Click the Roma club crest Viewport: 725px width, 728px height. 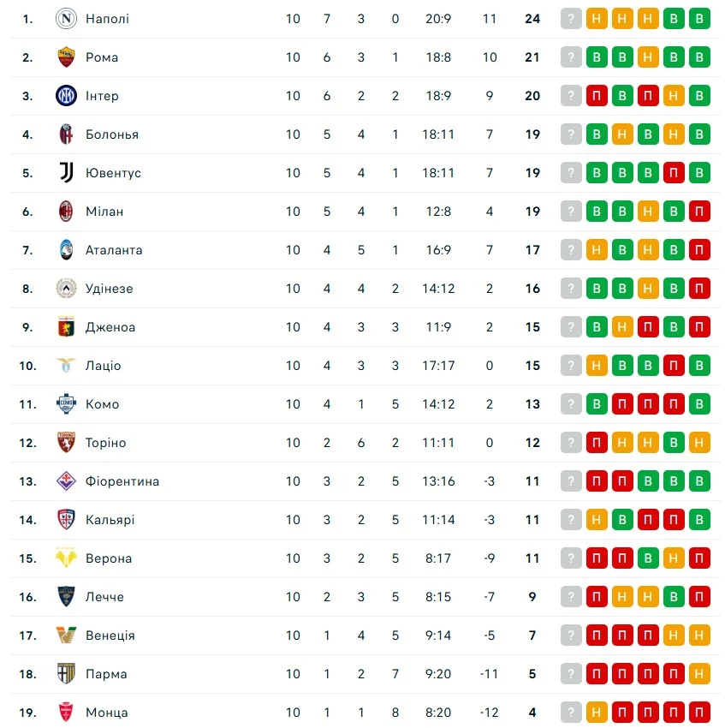(x=66, y=57)
